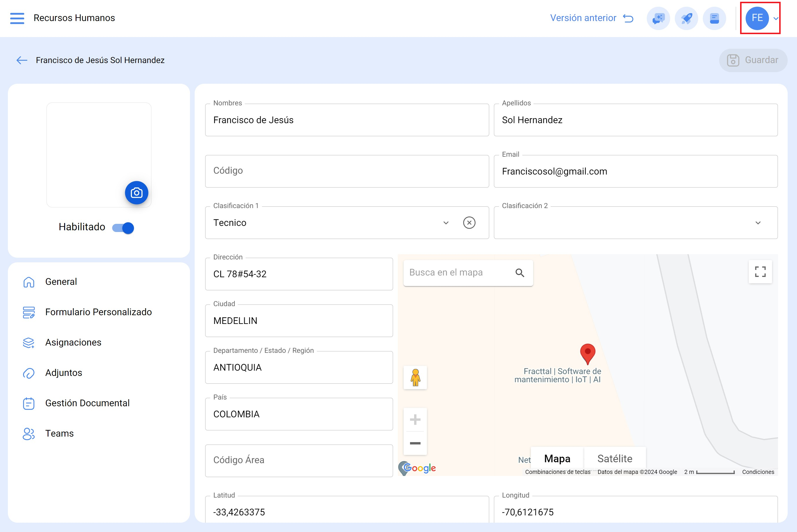
Task: Open the Gestión Documental section
Action: pos(87,403)
